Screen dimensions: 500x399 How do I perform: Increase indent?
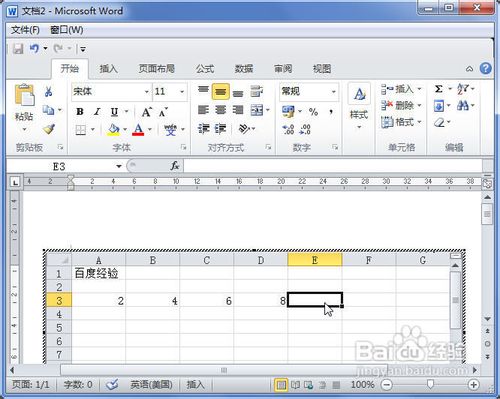(x=221, y=129)
